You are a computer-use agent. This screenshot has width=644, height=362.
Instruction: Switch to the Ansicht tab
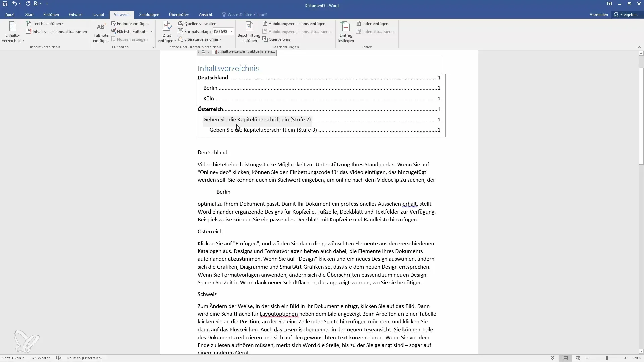click(x=205, y=15)
